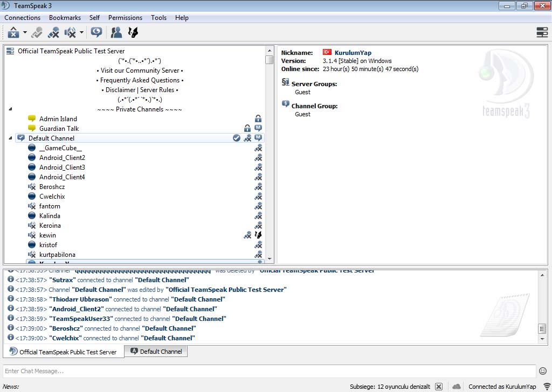Screen dimensions: 552x392
Task: Click the Channel Group icon in the info panel
Action: (x=286, y=104)
